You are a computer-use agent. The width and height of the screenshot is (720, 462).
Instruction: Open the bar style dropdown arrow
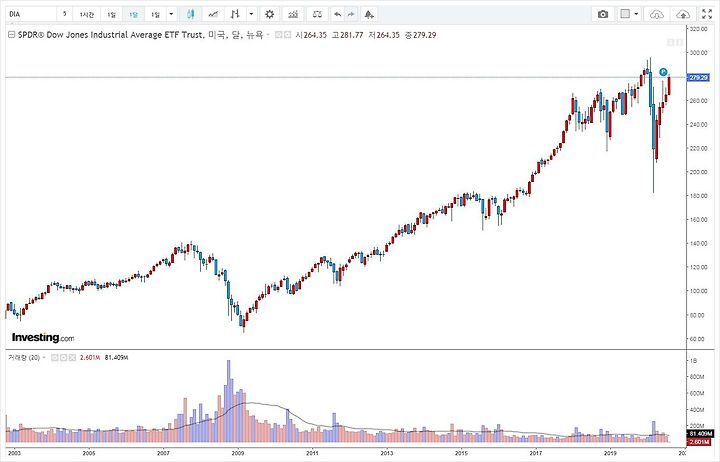(x=251, y=14)
